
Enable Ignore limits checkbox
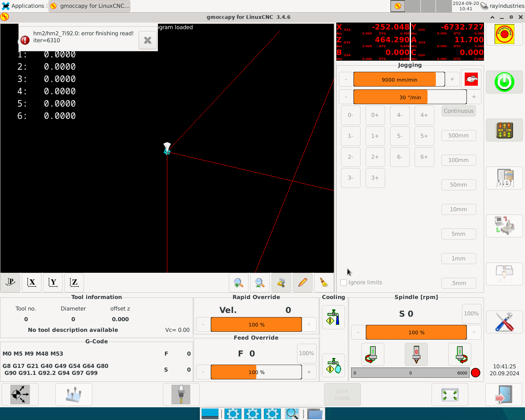point(344,283)
